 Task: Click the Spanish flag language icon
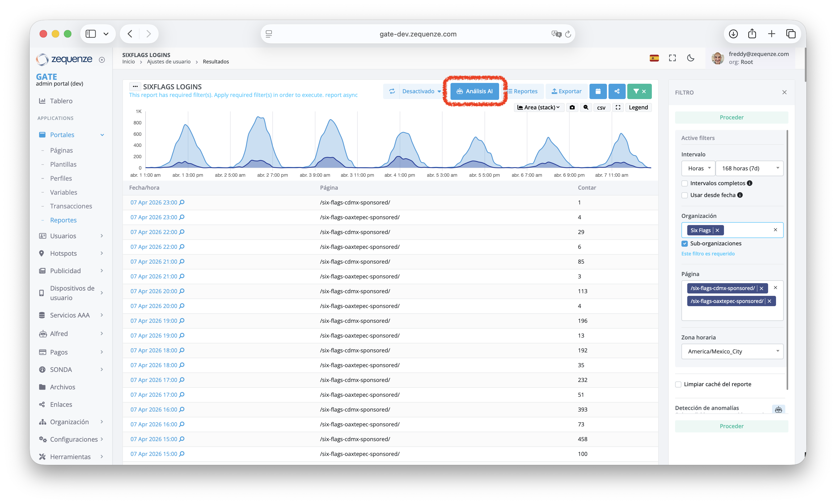click(x=654, y=58)
